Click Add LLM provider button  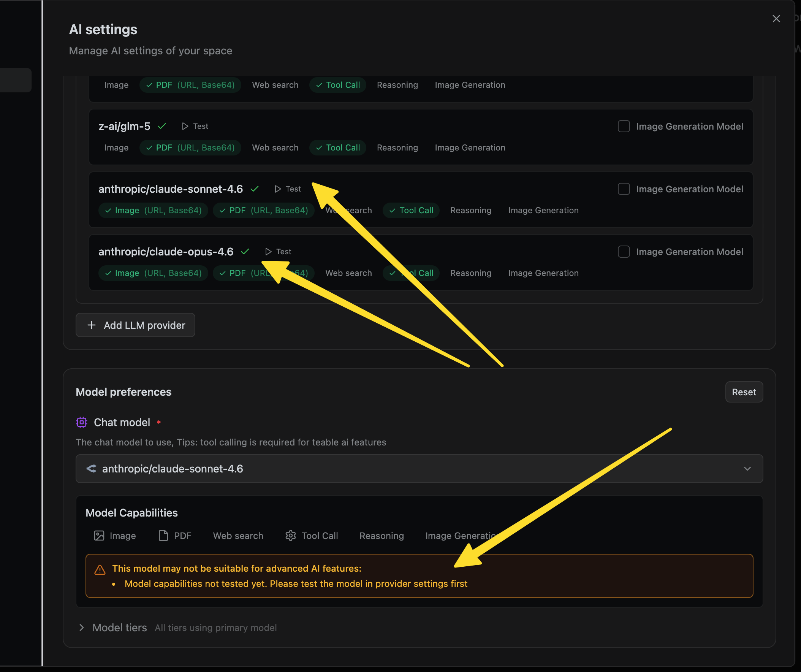[135, 325]
